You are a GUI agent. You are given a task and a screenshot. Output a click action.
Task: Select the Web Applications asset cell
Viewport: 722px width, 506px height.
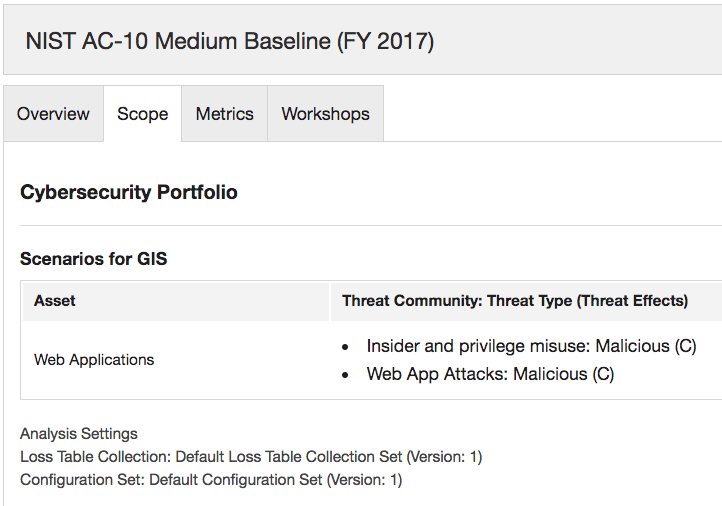[94, 360]
